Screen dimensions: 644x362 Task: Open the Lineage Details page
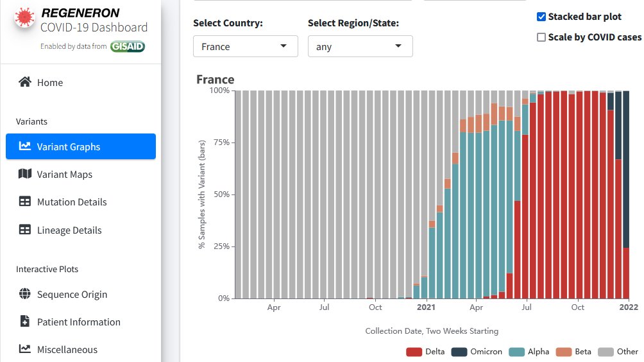[x=69, y=230]
